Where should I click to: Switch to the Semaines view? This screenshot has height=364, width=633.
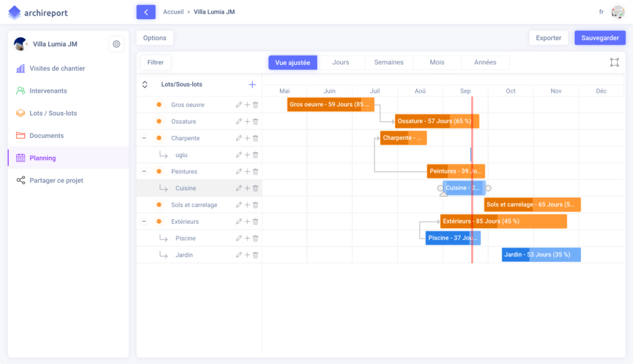[388, 62]
